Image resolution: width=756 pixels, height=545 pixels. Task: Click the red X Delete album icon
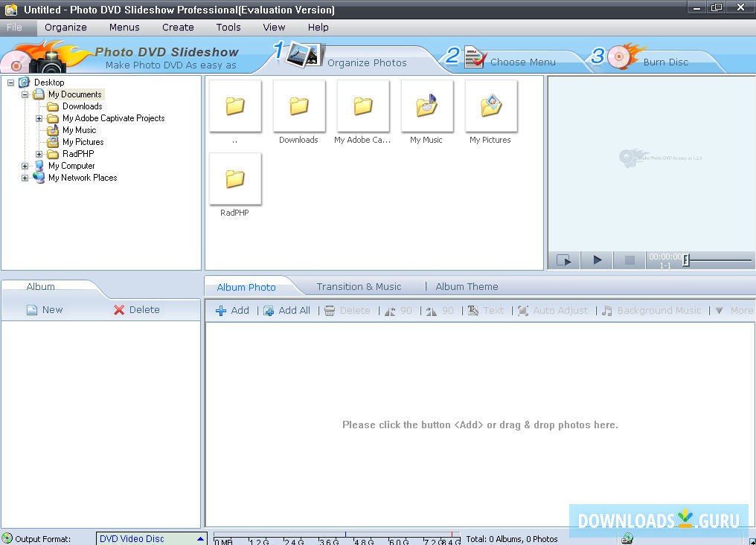pyautogui.click(x=119, y=310)
